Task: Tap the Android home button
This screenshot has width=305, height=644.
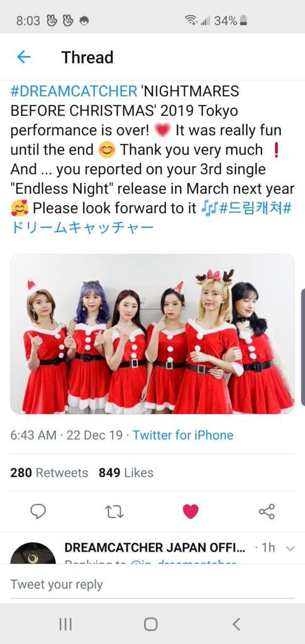Action: pyautogui.click(x=151, y=625)
